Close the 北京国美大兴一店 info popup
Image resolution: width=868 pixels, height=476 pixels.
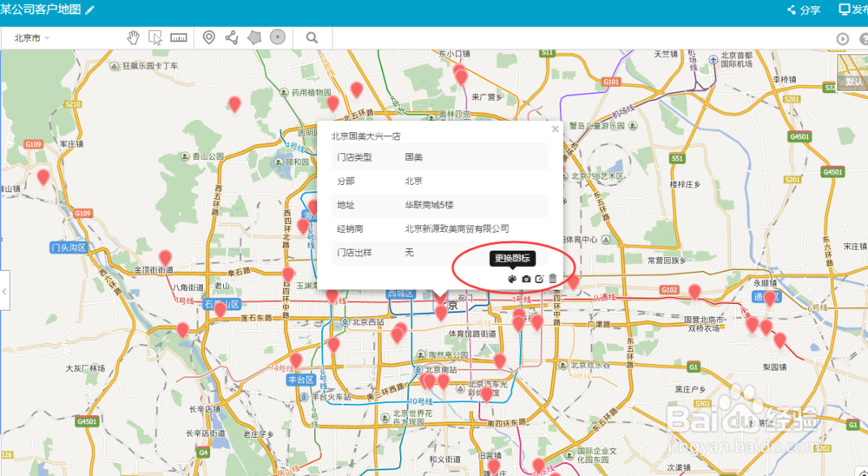(x=555, y=129)
